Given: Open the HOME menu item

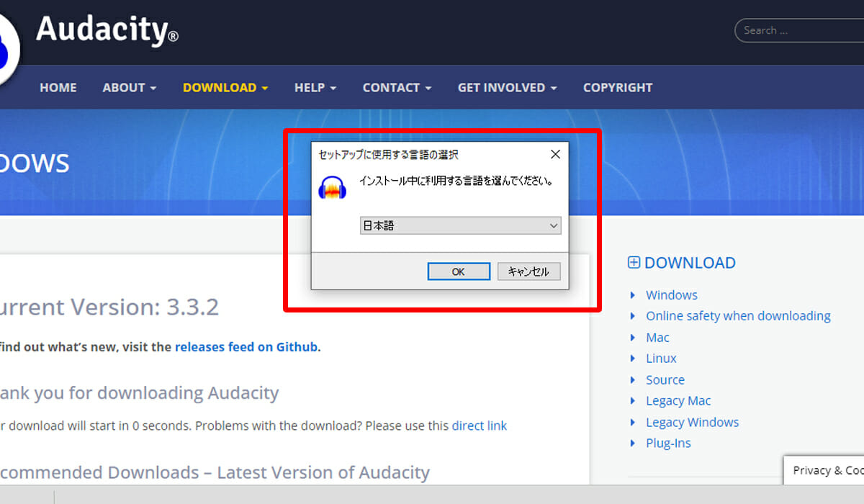Looking at the screenshot, I should pyautogui.click(x=58, y=88).
